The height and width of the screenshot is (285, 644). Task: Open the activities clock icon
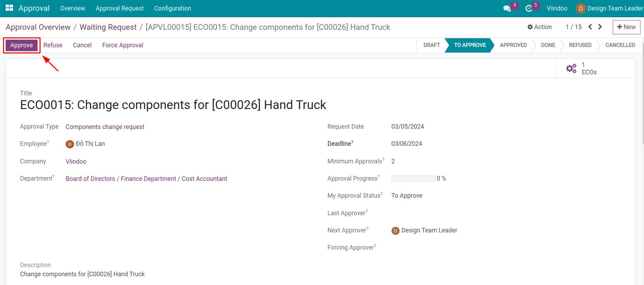pyautogui.click(x=529, y=8)
